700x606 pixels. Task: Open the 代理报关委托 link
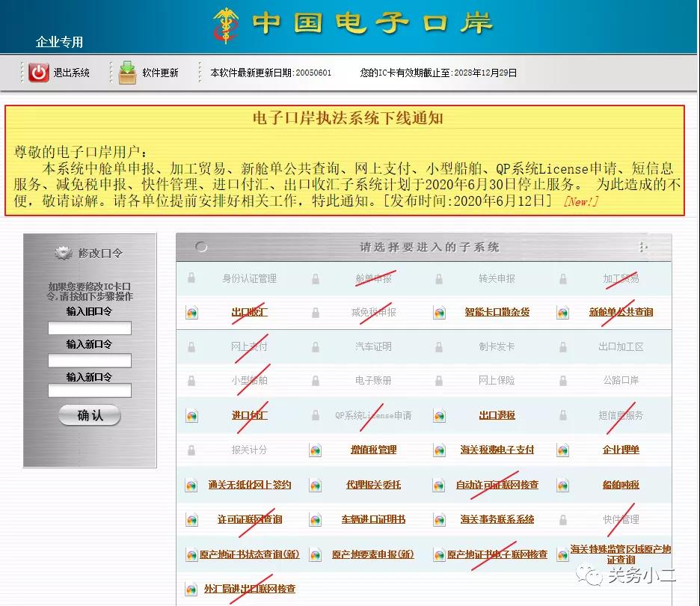pyautogui.click(x=373, y=485)
